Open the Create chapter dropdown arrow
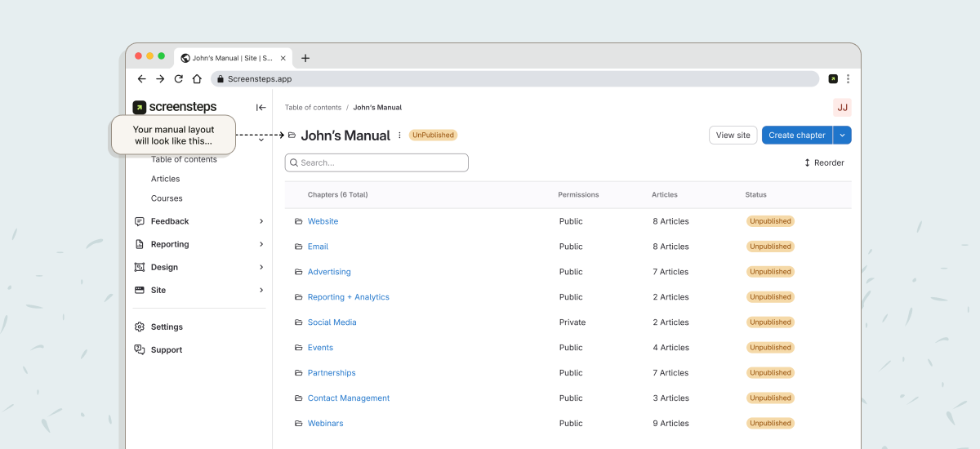 [x=842, y=136]
